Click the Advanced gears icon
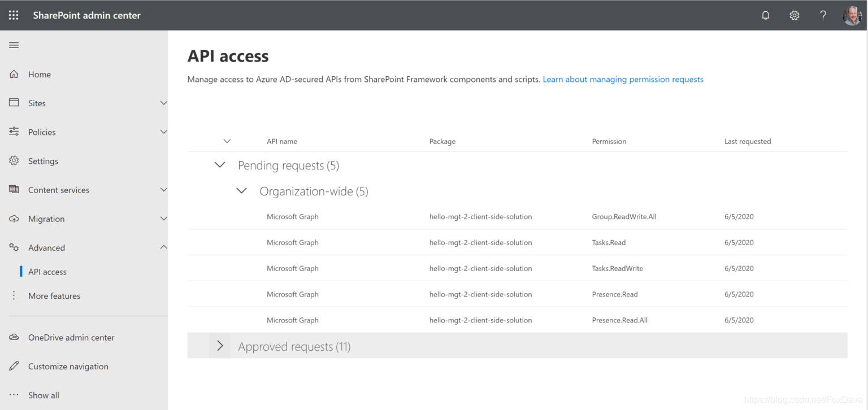This screenshot has width=868, height=410. (14, 247)
